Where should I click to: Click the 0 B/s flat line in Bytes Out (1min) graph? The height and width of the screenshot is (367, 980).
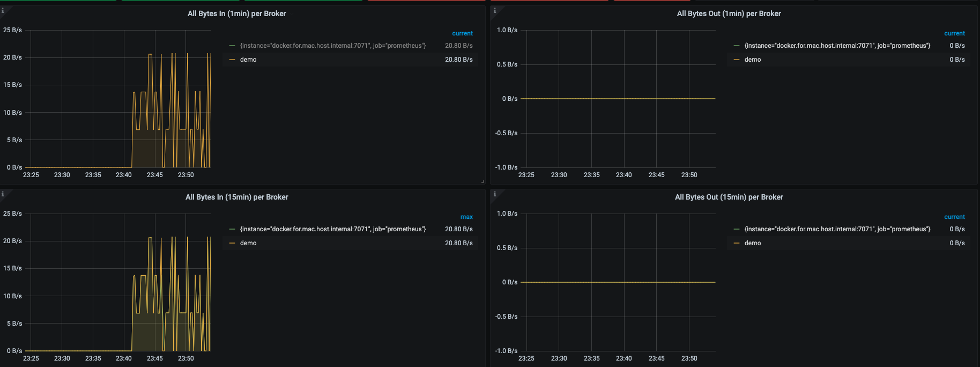(x=618, y=99)
